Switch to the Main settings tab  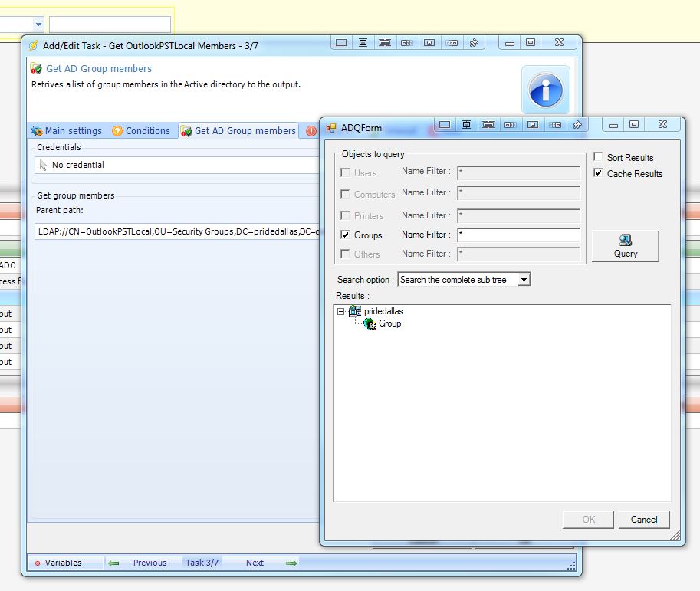point(67,131)
